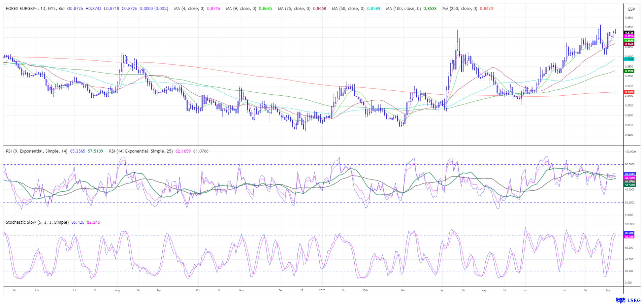Click the black 0.8726 last price tag

tap(629, 33)
